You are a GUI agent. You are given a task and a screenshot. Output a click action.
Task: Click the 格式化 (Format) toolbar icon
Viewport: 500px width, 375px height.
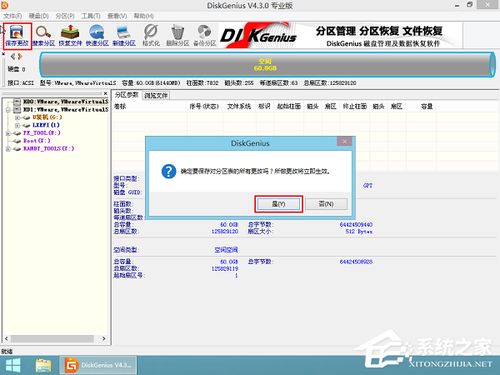pos(151,36)
